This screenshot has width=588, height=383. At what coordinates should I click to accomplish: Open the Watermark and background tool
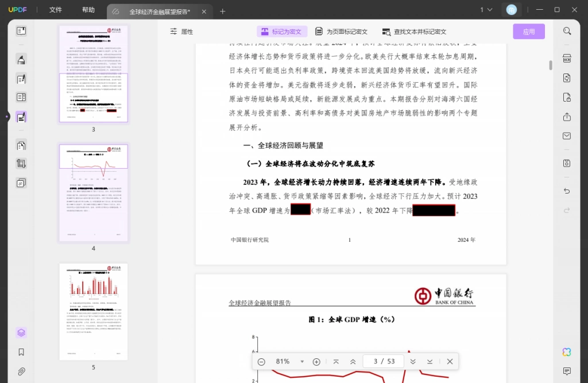pyautogui.click(x=21, y=183)
